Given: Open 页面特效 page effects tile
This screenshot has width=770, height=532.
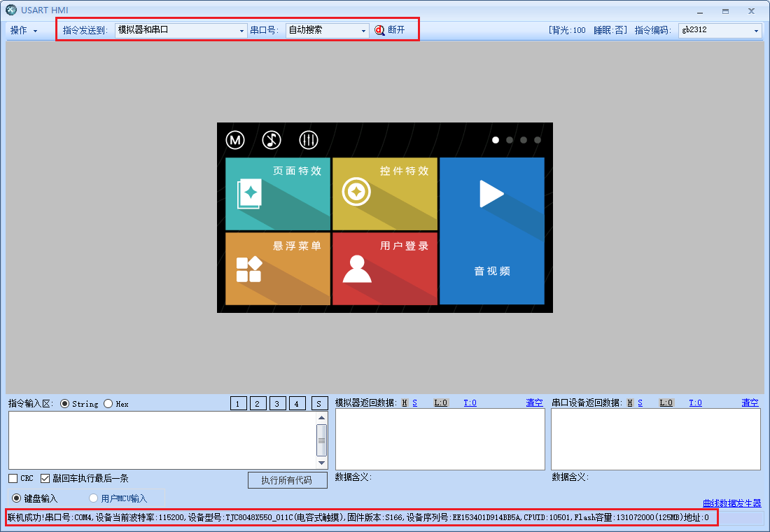Looking at the screenshot, I should coord(277,194).
